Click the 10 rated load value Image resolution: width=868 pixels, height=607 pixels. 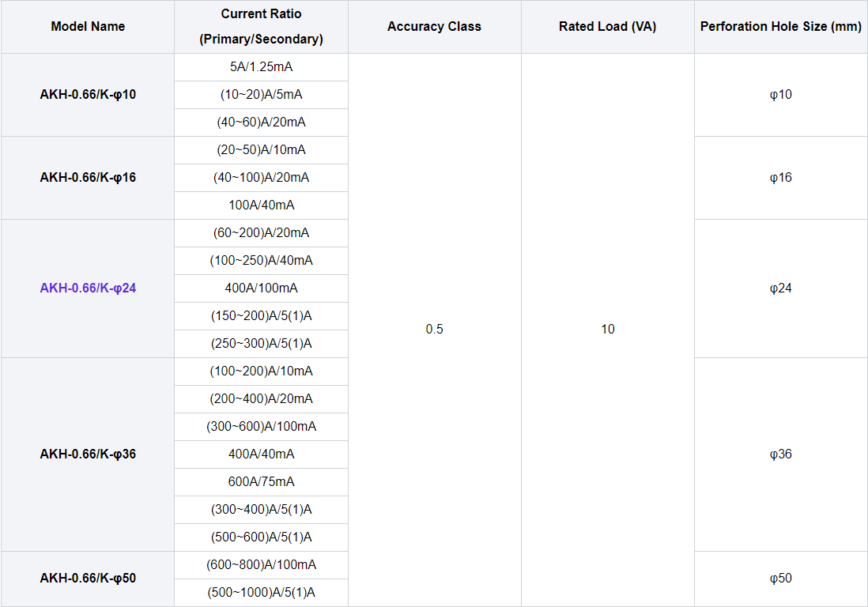[607, 329]
